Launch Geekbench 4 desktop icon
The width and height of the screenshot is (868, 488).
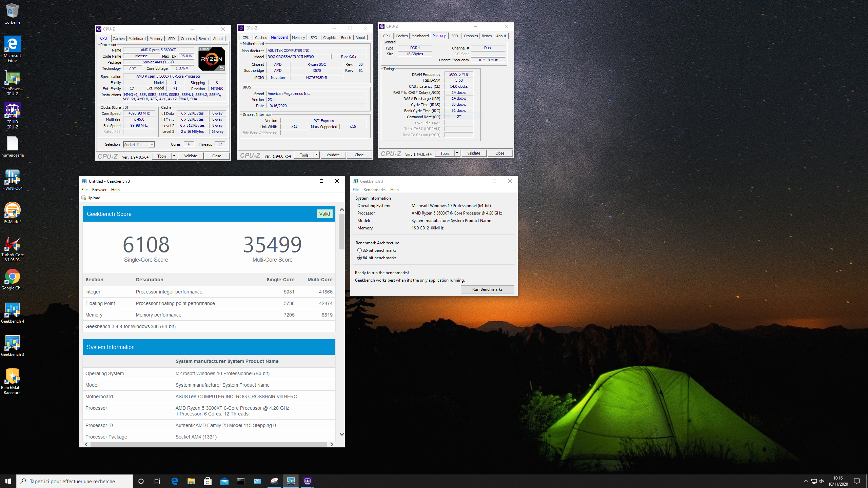pyautogui.click(x=12, y=312)
